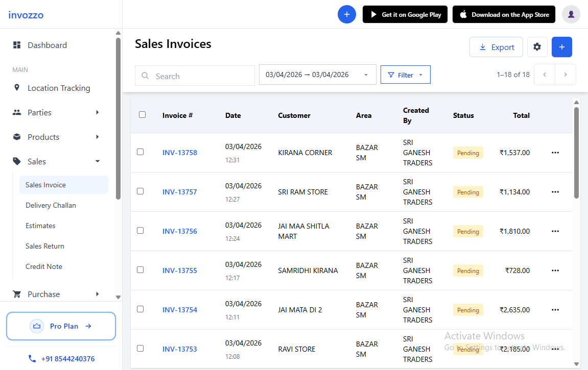Click the Export button

496,46
